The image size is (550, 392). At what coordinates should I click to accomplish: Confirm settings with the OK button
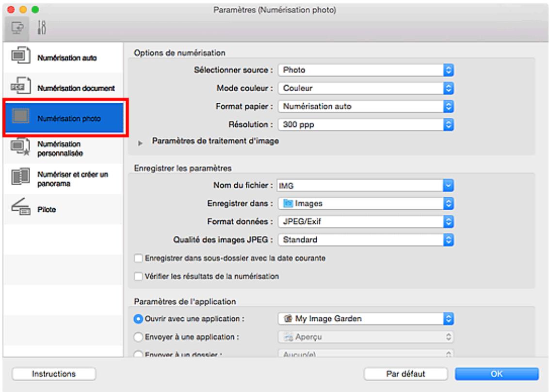497,374
